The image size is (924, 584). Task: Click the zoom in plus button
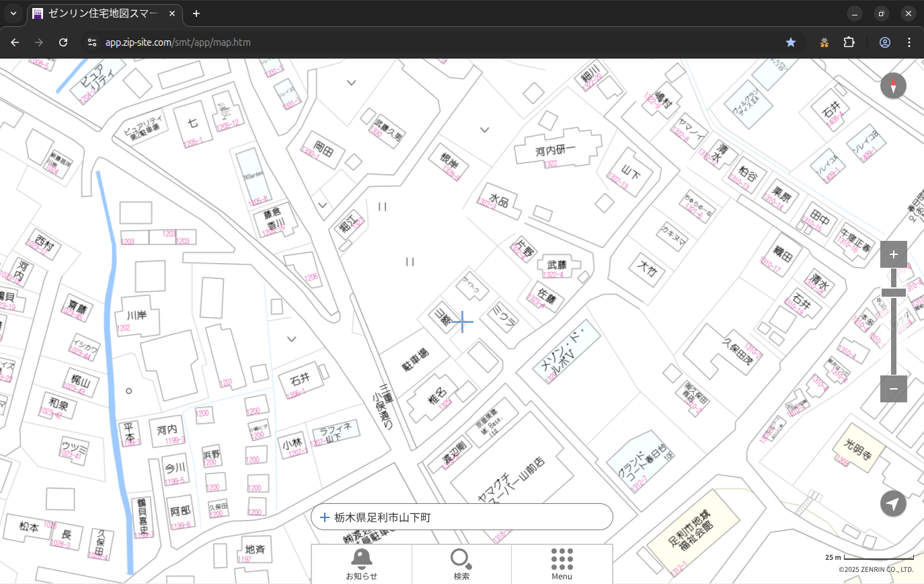893,254
